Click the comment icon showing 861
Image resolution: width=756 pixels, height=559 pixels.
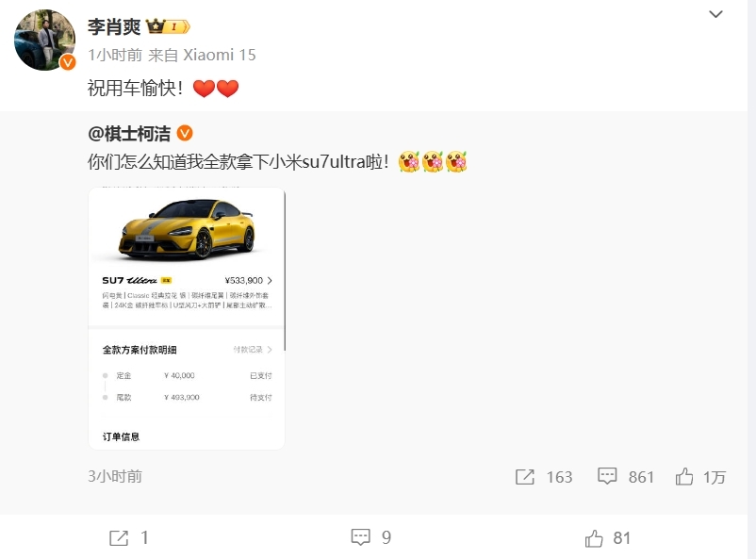[607, 476]
